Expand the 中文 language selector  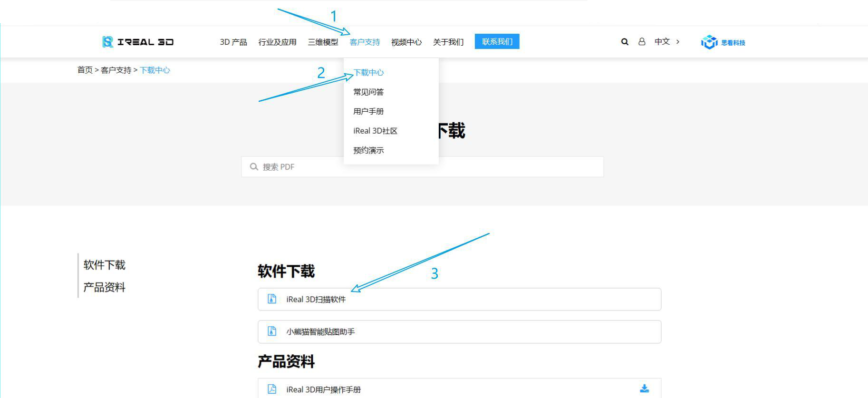pos(667,42)
